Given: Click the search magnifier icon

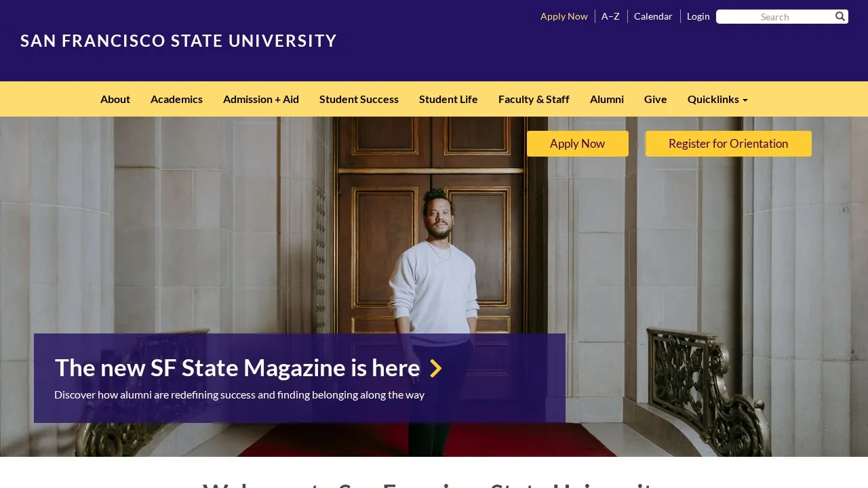Looking at the screenshot, I should pos(840,16).
